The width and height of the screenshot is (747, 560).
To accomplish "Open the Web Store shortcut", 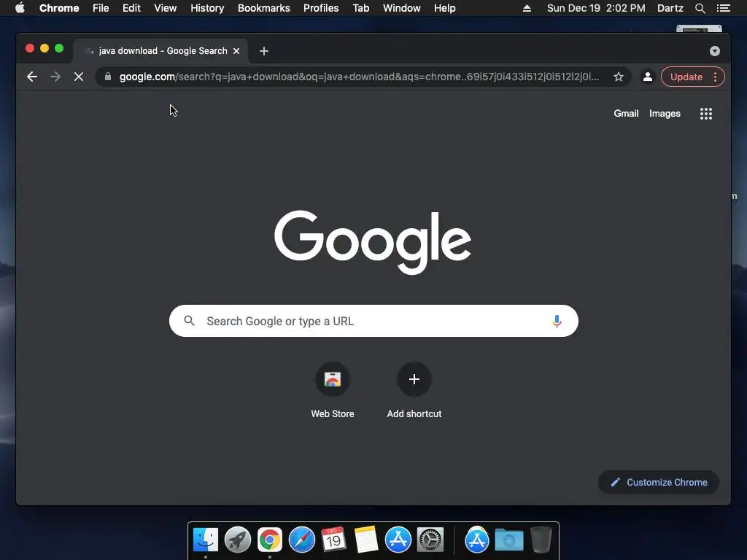I will [333, 391].
